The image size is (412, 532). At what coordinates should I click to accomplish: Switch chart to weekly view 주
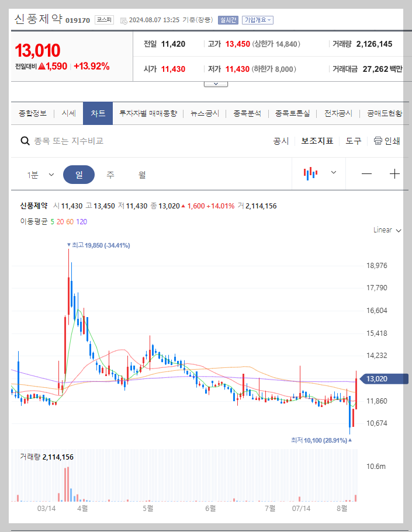110,174
